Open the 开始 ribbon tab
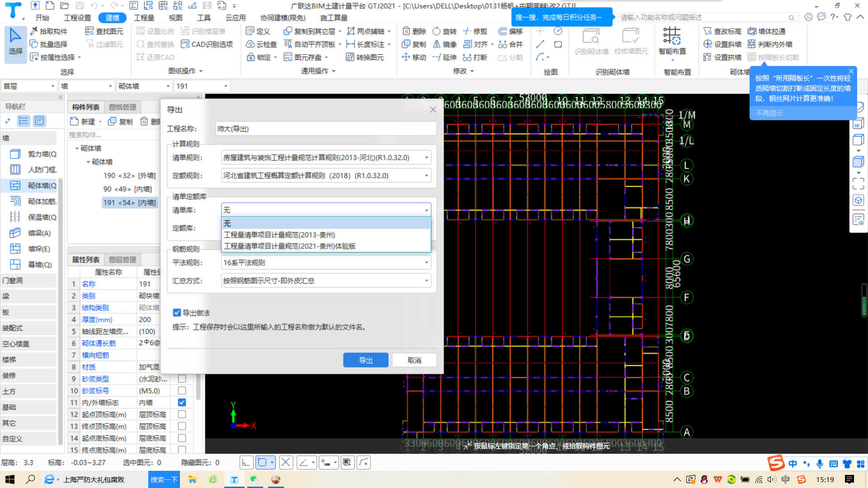This screenshot has width=868, height=488. tap(42, 18)
